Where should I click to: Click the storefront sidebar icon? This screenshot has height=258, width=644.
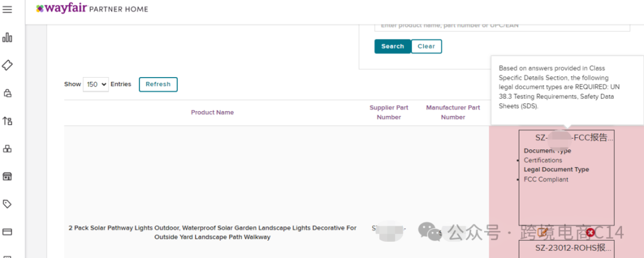coord(8,176)
